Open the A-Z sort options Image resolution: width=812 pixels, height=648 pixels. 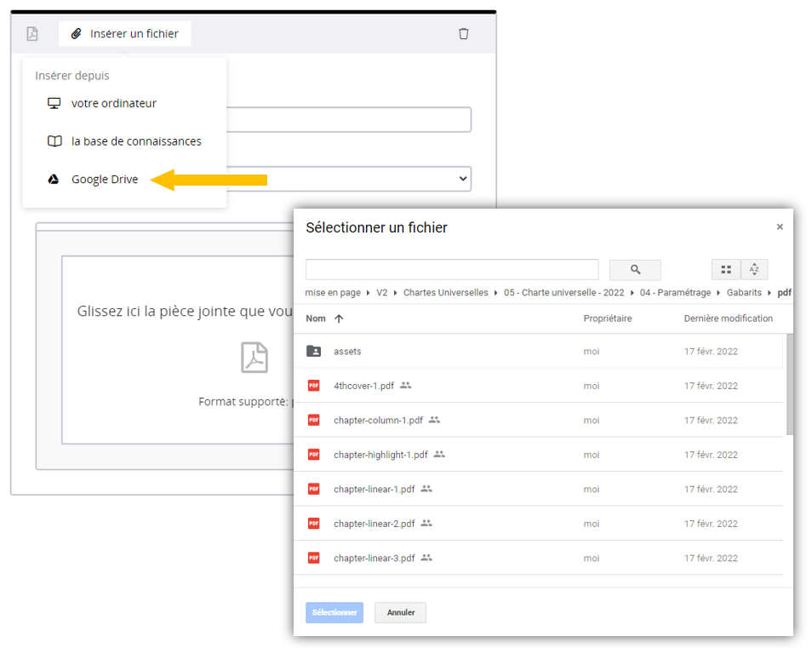coord(754,270)
